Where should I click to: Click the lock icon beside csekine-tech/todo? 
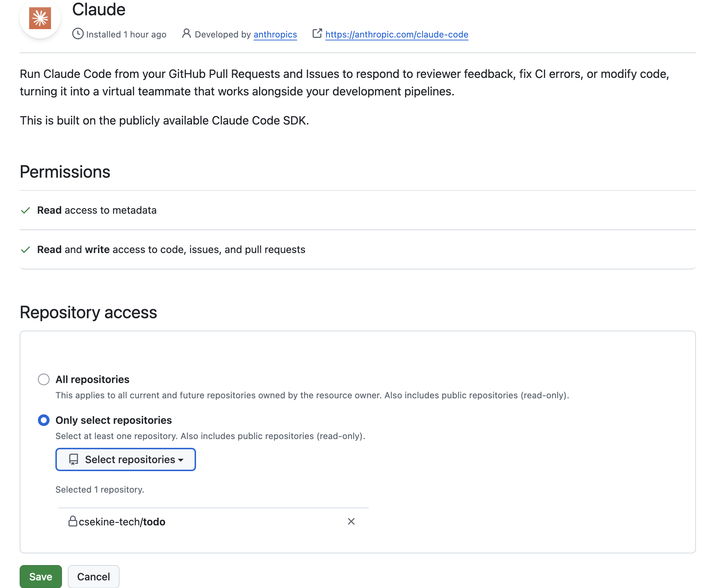pos(74,521)
